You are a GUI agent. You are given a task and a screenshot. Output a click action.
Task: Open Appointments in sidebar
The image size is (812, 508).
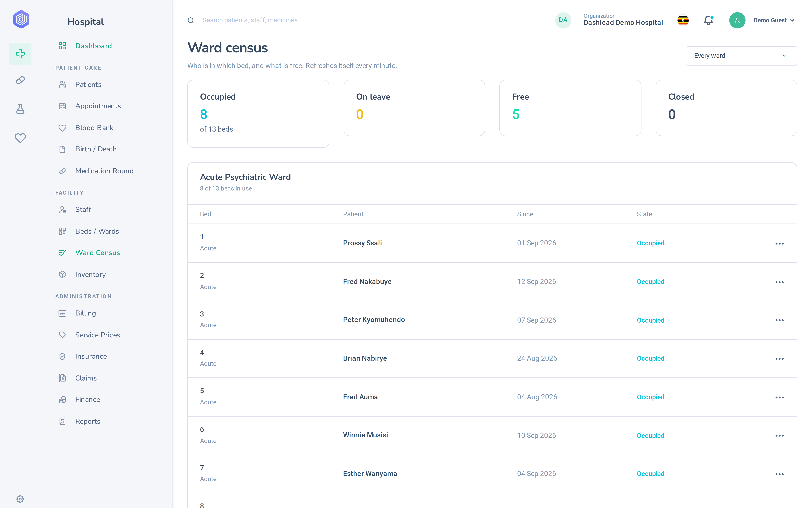click(x=98, y=106)
